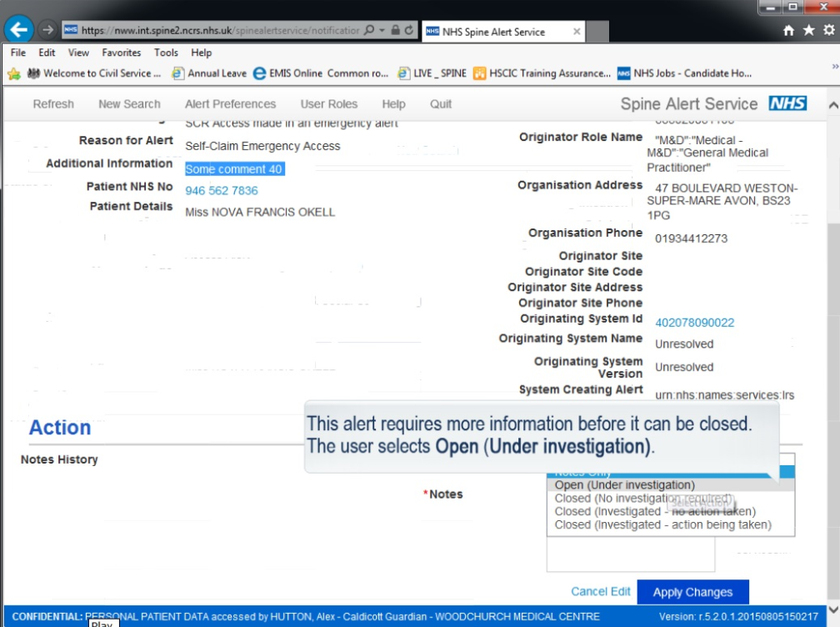Click the window minimize button
840x627 pixels.
click(x=771, y=7)
